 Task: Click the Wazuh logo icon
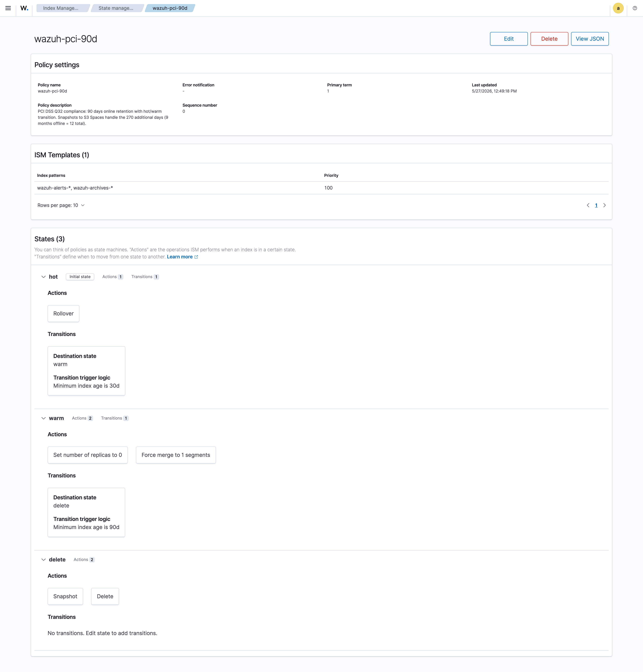coord(24,8)
